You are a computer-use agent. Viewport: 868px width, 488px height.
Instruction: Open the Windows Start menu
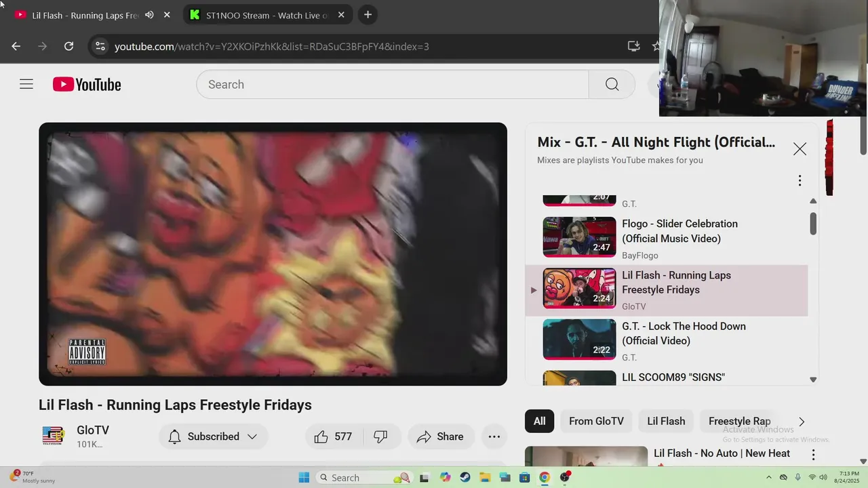click(304, 477)
